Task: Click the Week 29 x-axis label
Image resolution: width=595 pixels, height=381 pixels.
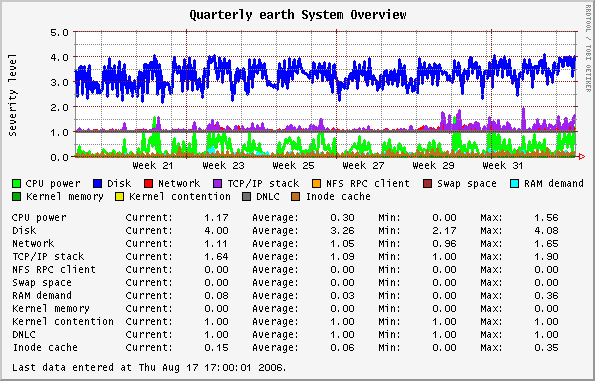Action: click(x=433, y=166)
